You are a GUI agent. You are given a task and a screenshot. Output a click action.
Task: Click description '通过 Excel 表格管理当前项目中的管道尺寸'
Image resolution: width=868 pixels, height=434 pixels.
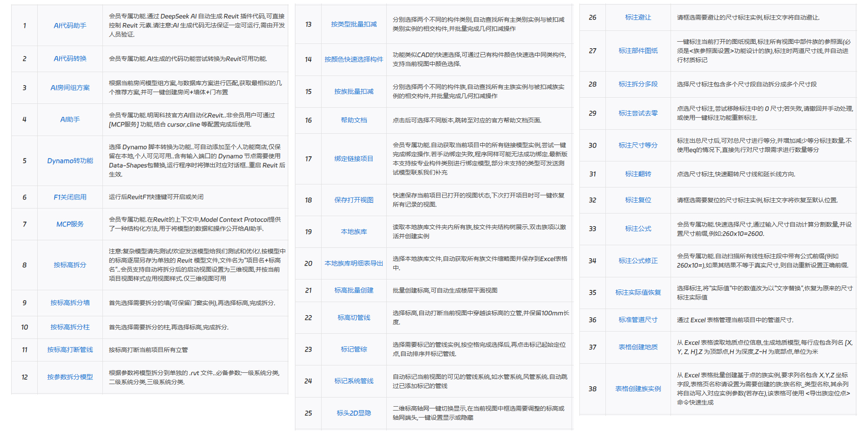[x=735, y=319]
